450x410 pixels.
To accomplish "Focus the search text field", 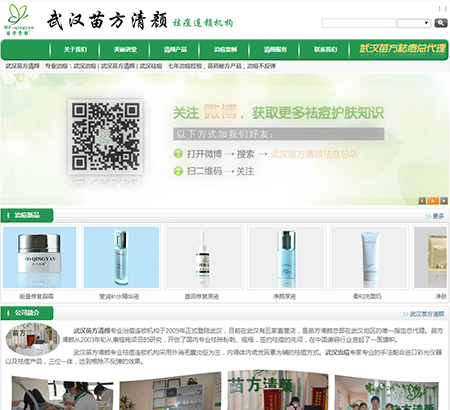I will [x=359, y=23].
